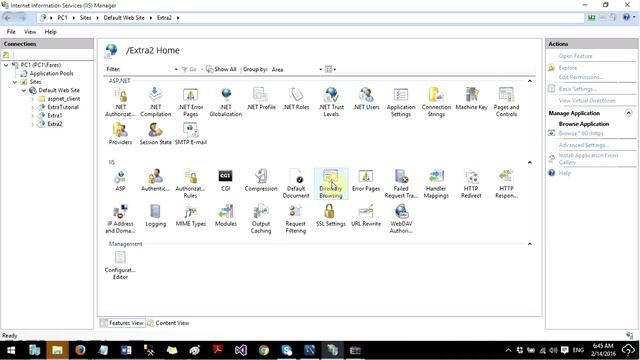Collapse the Default Web Site tree node

(x=24, y=90)
